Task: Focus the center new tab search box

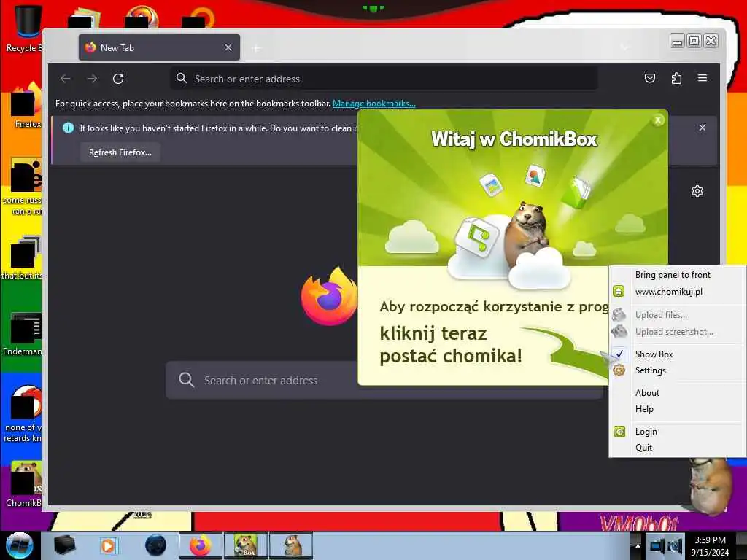Action: coord(261,380)
